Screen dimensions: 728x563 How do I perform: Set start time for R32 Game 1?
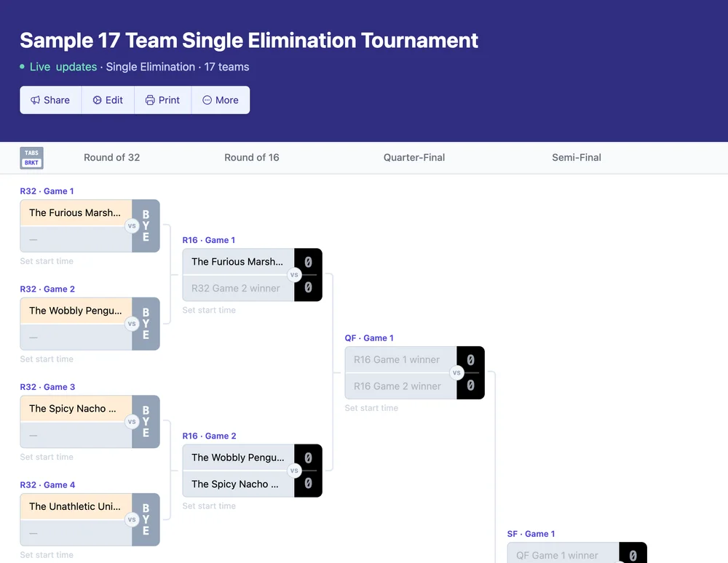47,261
